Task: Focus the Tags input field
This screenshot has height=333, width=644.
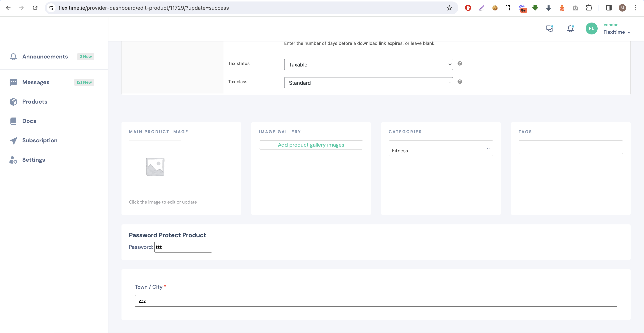Action: [571, 147]
